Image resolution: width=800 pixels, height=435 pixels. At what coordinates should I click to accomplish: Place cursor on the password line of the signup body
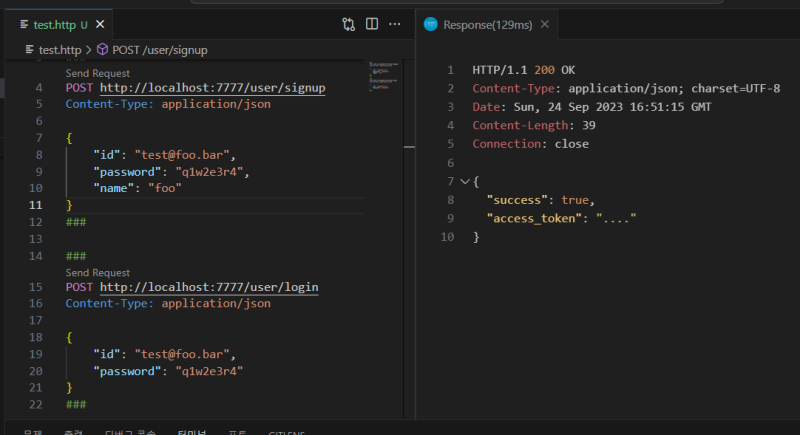pyautogui.click(x=170, y=171)
